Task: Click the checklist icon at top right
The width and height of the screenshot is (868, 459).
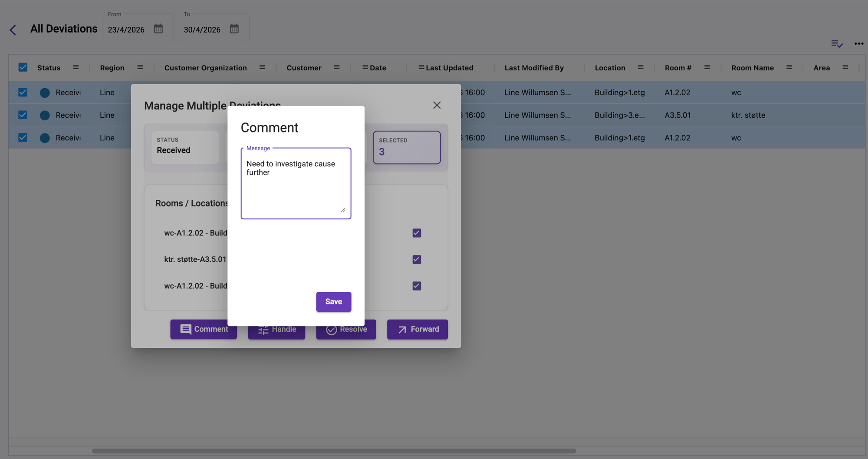Action: click(837, 43)
